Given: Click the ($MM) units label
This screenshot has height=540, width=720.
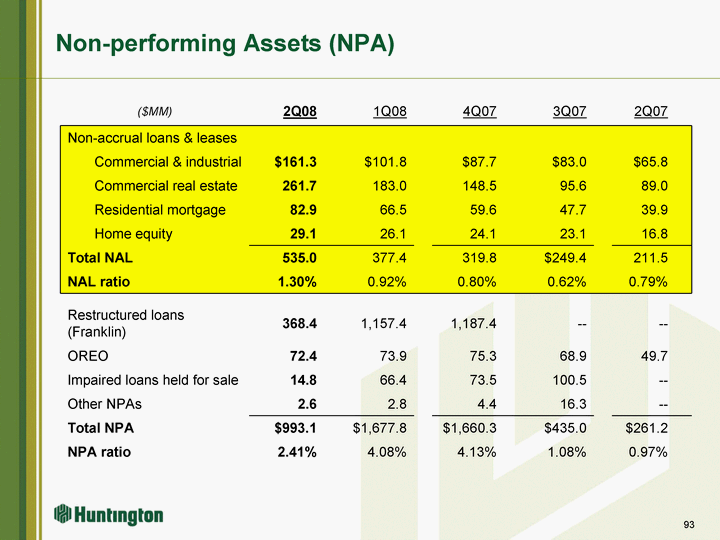Looking at the screenshot, I should (155, 110).
